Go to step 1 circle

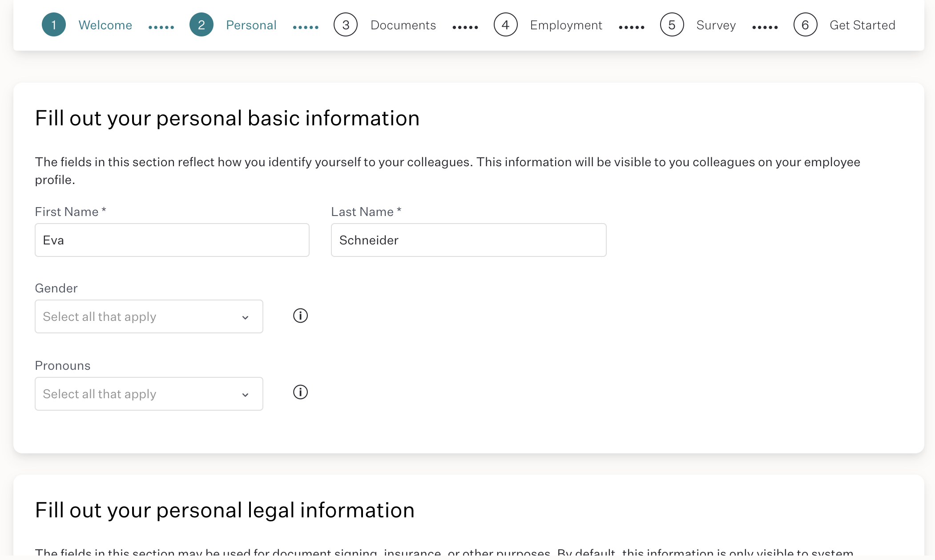click(54, 25)
